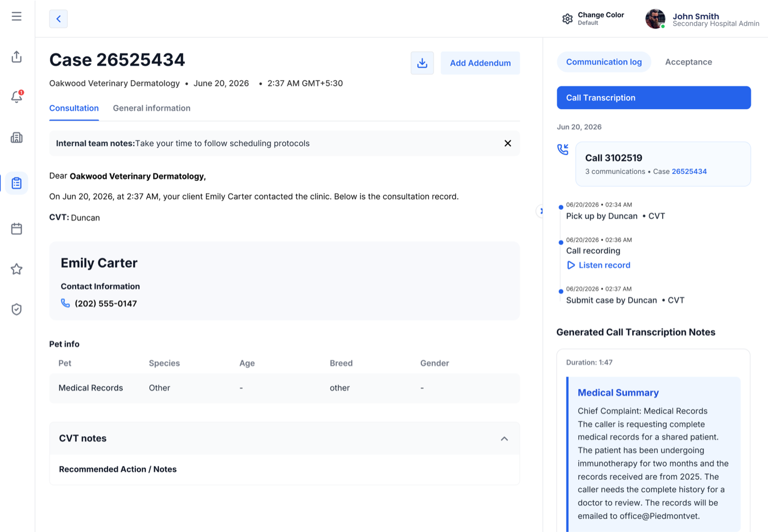Click Recommended Action / Notes label
The width and height of the screenshot is (768, 532).
point(118,469)
